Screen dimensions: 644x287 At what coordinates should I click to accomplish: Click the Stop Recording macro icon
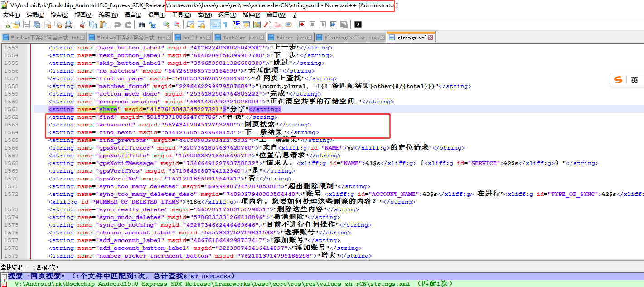[312, 24]
